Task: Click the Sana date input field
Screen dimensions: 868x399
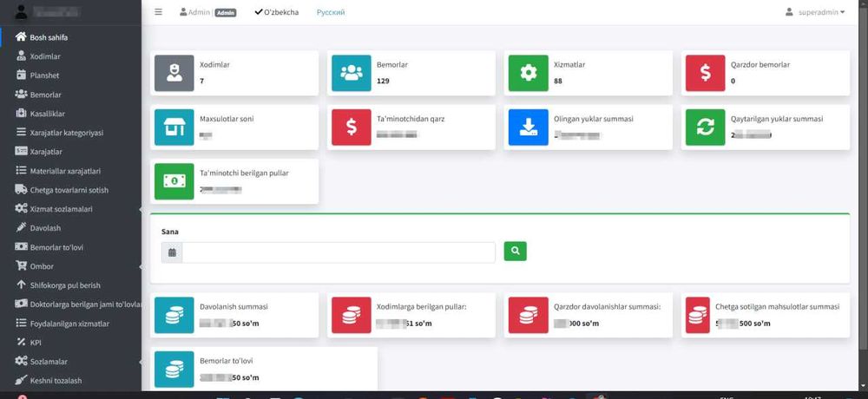Action: point(339,252)
